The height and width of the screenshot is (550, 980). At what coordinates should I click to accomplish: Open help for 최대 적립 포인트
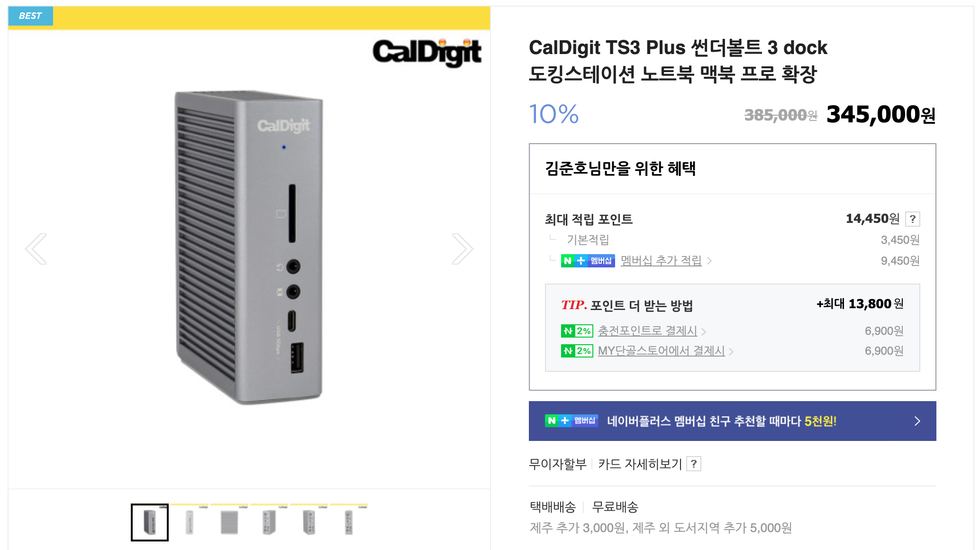point(913,219)
